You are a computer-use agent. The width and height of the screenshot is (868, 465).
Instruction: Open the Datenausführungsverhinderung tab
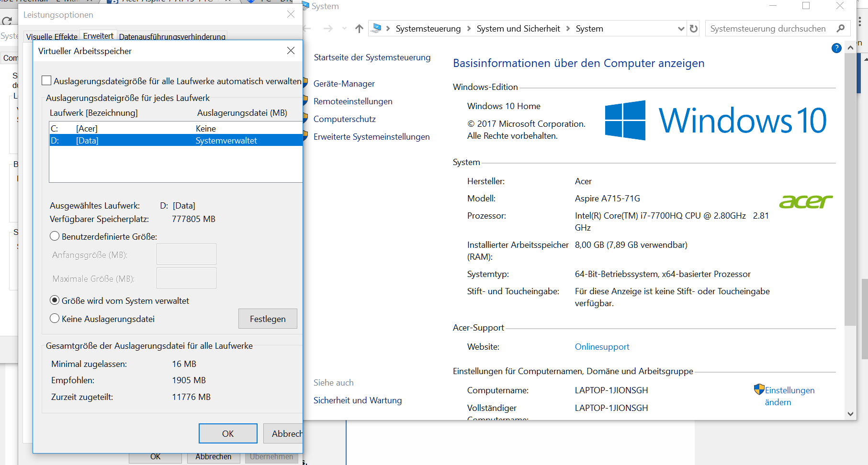[172, 37]
